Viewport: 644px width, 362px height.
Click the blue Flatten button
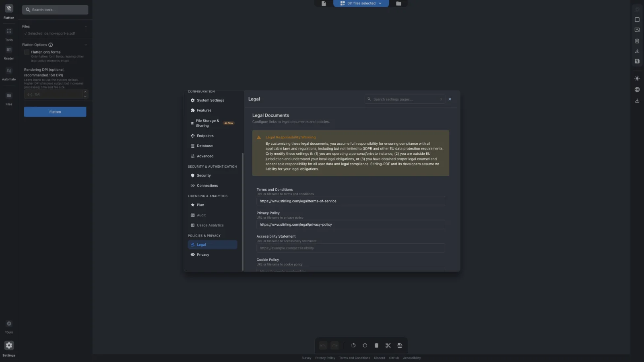click(x=55, y=112)
